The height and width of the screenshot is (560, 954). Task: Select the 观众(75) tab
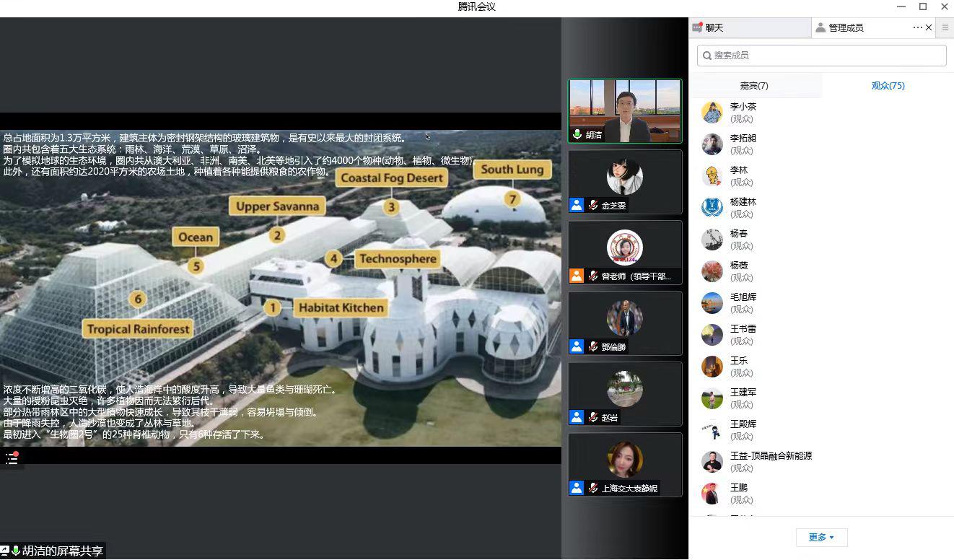pos(888,85)
